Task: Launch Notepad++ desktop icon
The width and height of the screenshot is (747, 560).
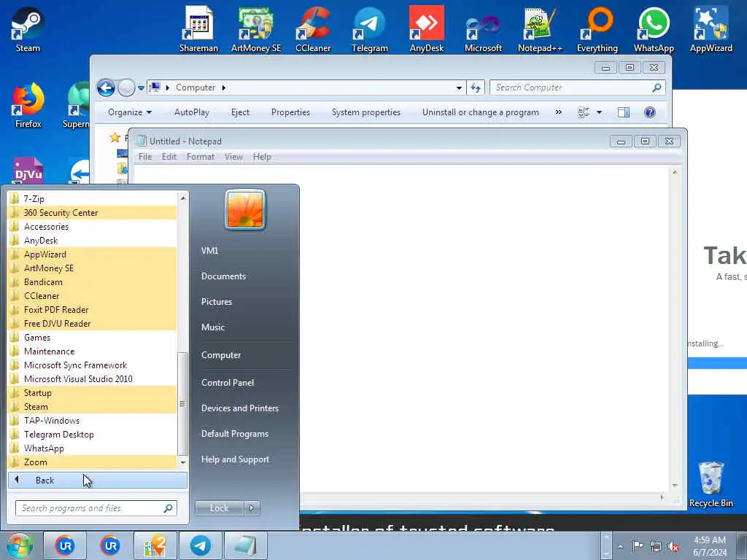Action: point(540,28)
